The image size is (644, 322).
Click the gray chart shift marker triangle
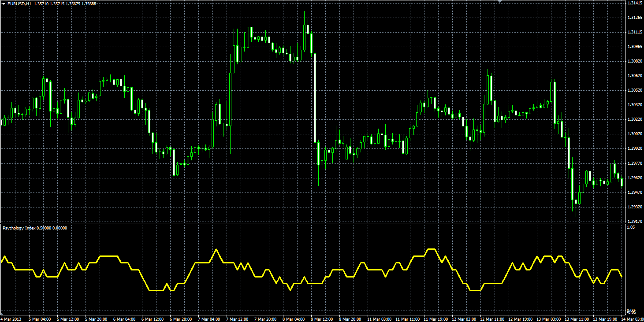[499, 2]
